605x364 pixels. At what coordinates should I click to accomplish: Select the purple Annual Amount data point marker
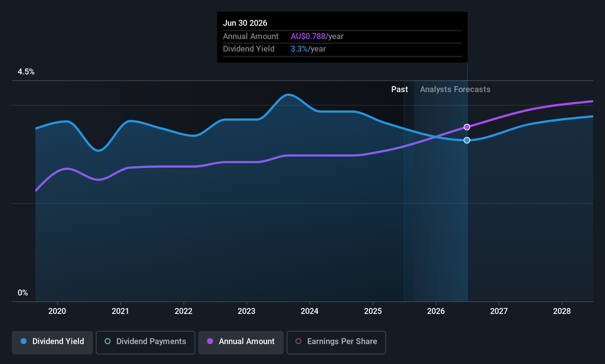(x=467, y=127)
